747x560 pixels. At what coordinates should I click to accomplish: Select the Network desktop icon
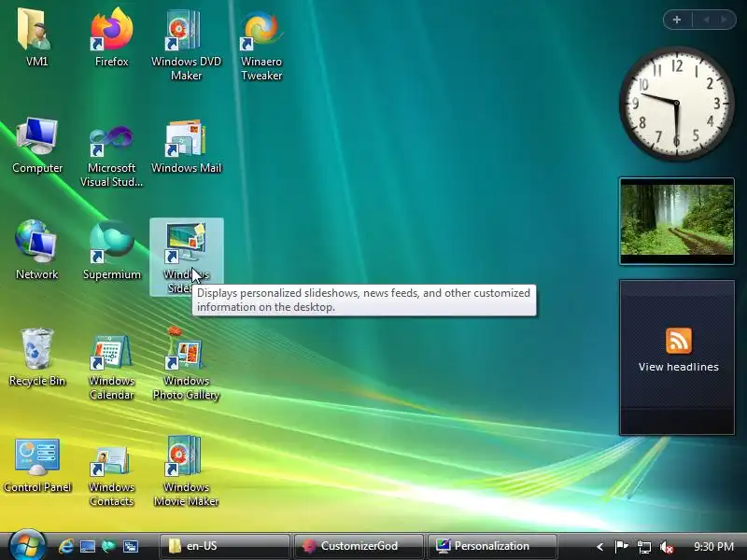click(36, 250)
